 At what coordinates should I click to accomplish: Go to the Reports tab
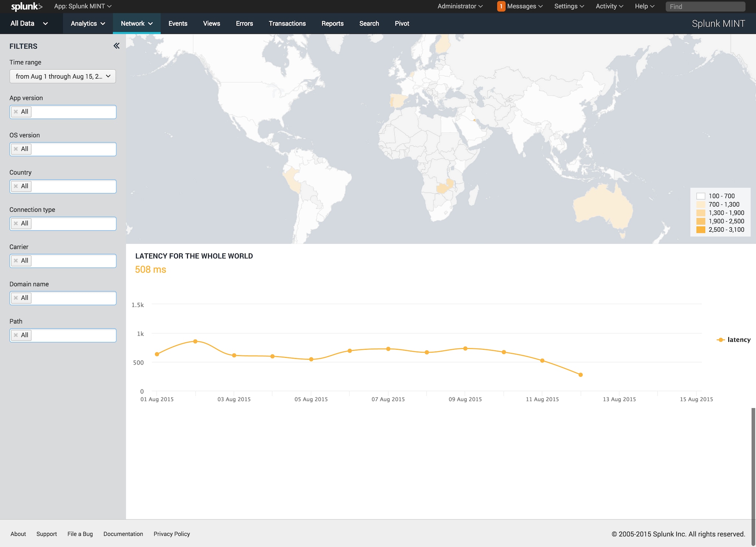333,24
